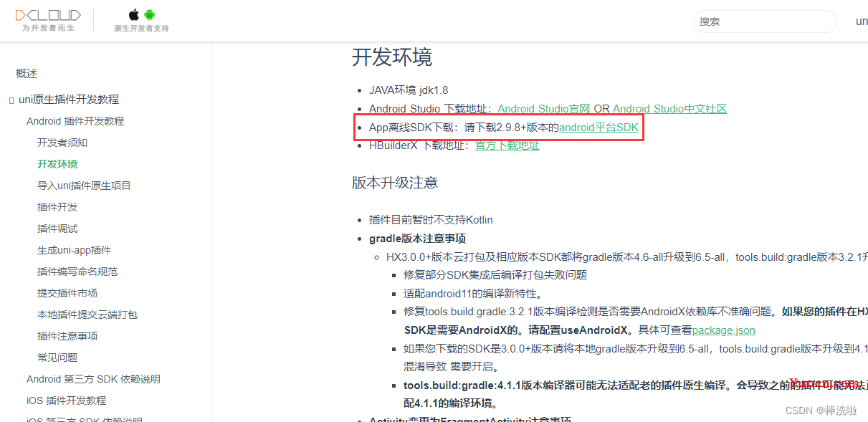
Task: Select 开发环境 in the sidebar
Action: (57, 164)
